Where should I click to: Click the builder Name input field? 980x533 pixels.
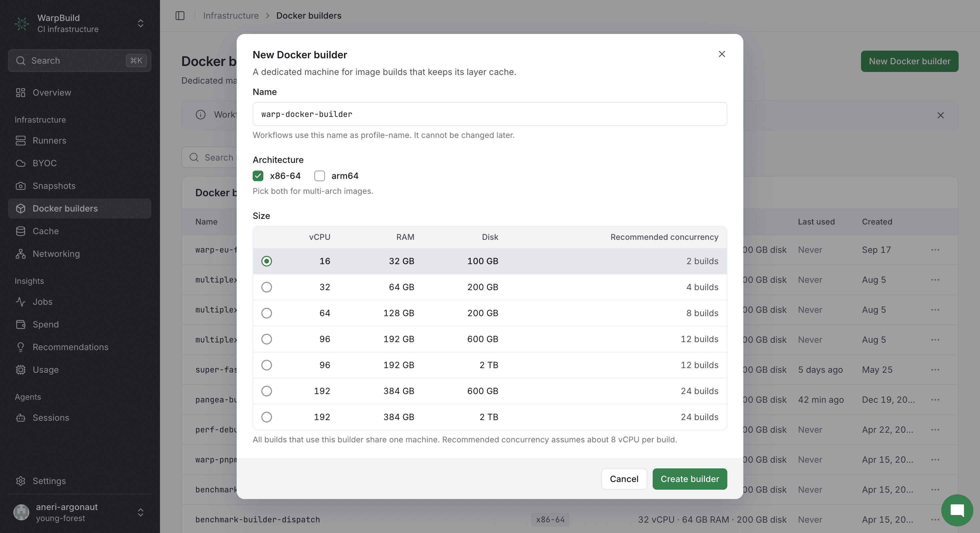[490, 114]
